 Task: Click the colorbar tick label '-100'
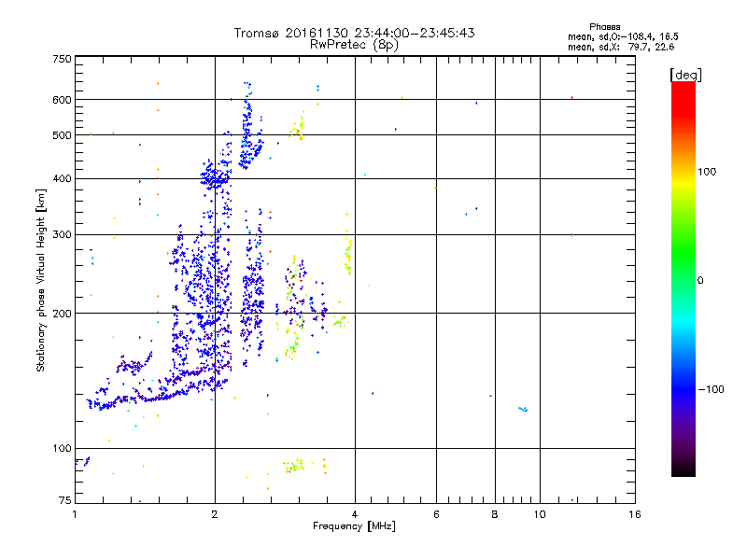point(712,389)
